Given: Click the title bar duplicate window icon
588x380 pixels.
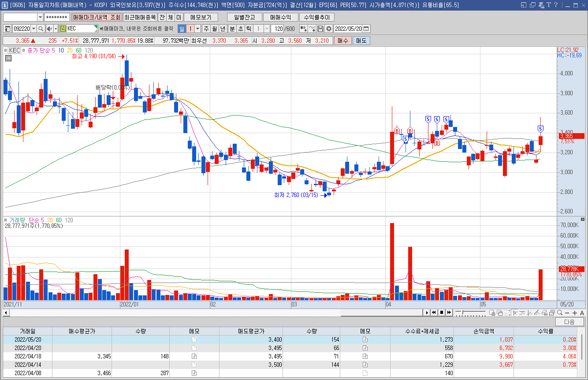Looking at the screenshot, I should pos(532,5).
